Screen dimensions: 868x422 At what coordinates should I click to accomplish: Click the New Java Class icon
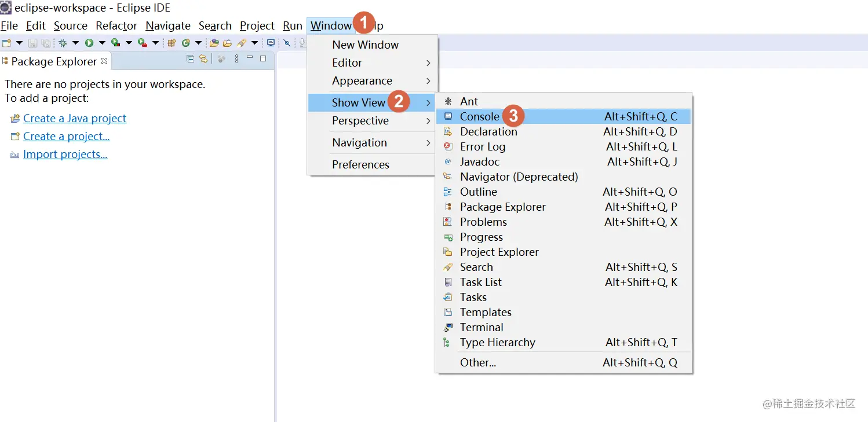pos(186,43)
